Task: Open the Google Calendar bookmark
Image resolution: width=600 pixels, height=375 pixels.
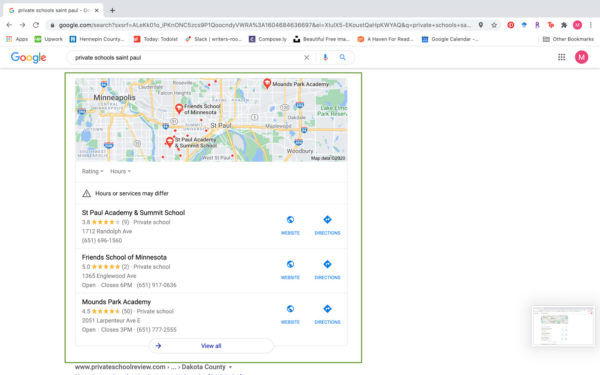Action: [x=450, y=39]
